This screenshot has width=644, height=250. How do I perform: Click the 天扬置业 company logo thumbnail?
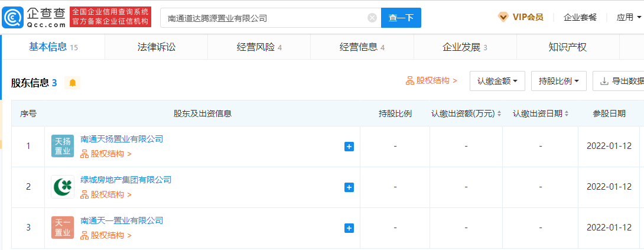(x=63, y=146)
